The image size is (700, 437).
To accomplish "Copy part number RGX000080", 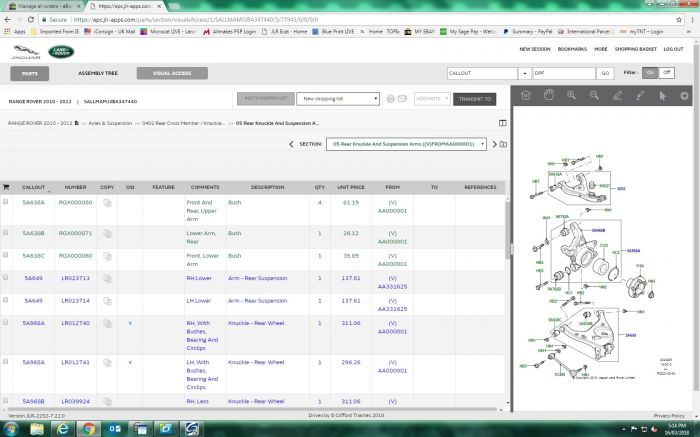I will [107, 203].
